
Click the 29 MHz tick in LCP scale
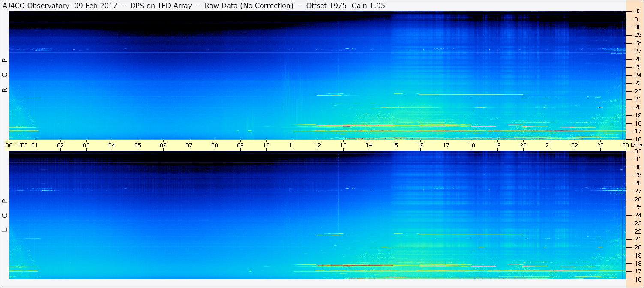click(x=637, y=175)
